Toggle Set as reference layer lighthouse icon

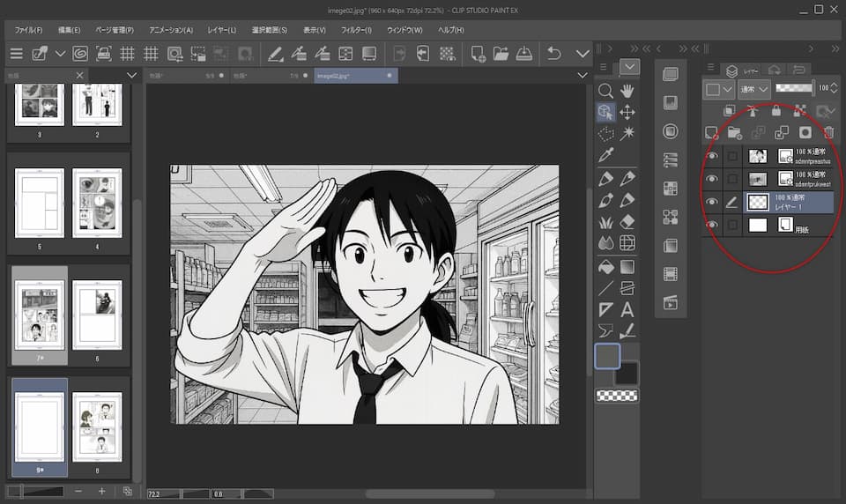click(753, 111)
